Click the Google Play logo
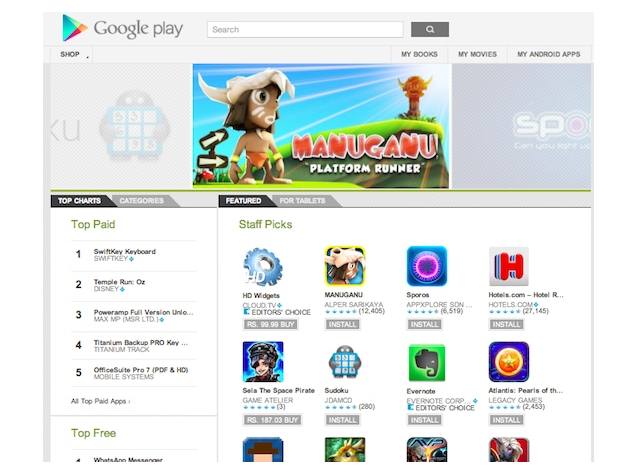 [123, 28]
